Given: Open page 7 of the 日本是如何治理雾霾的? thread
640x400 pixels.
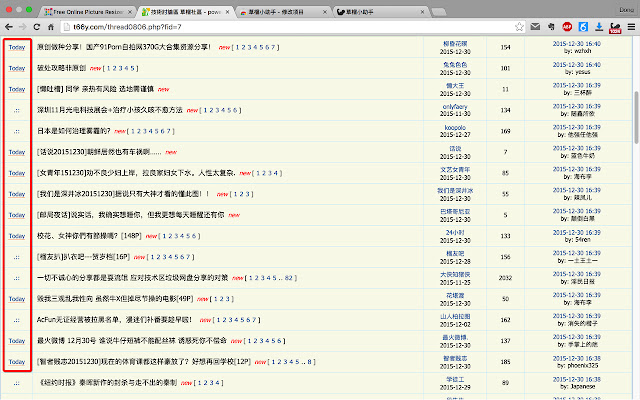Looking at the screenshot, I should 168,131.
